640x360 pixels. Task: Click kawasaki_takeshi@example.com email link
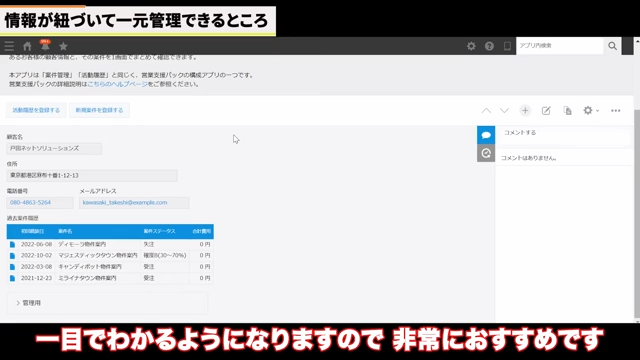125,202
